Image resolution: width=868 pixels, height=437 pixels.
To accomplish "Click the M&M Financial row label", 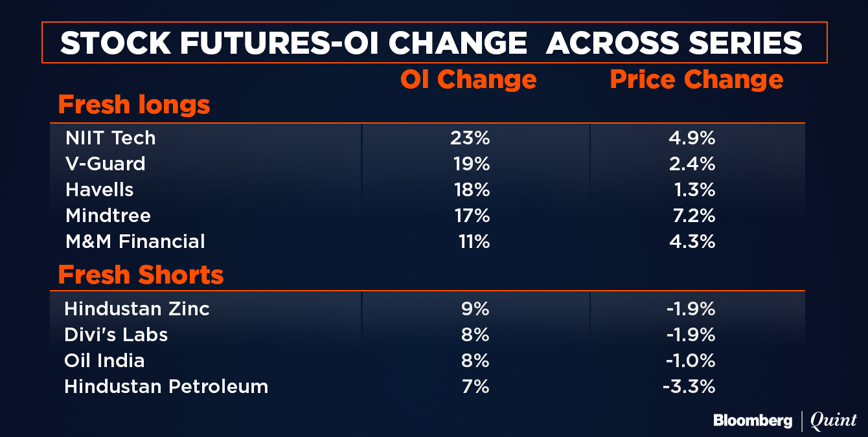I will point(135,241).
